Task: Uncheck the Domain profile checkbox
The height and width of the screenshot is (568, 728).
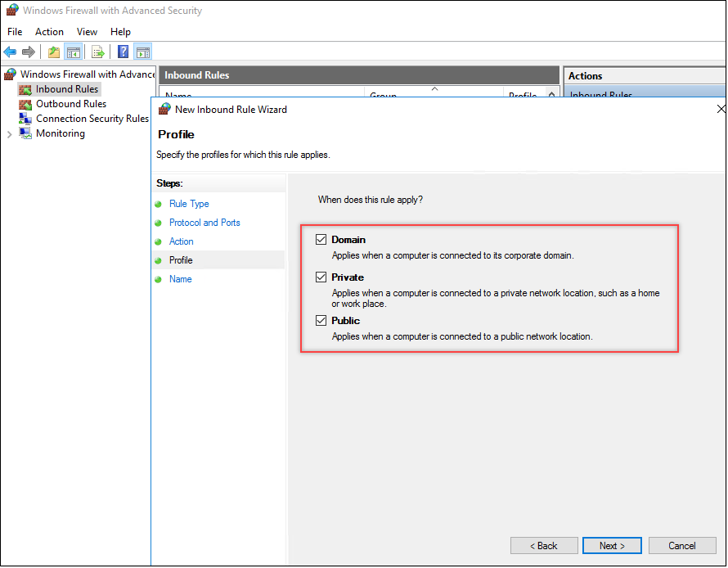Action: [x=321, y=240]
